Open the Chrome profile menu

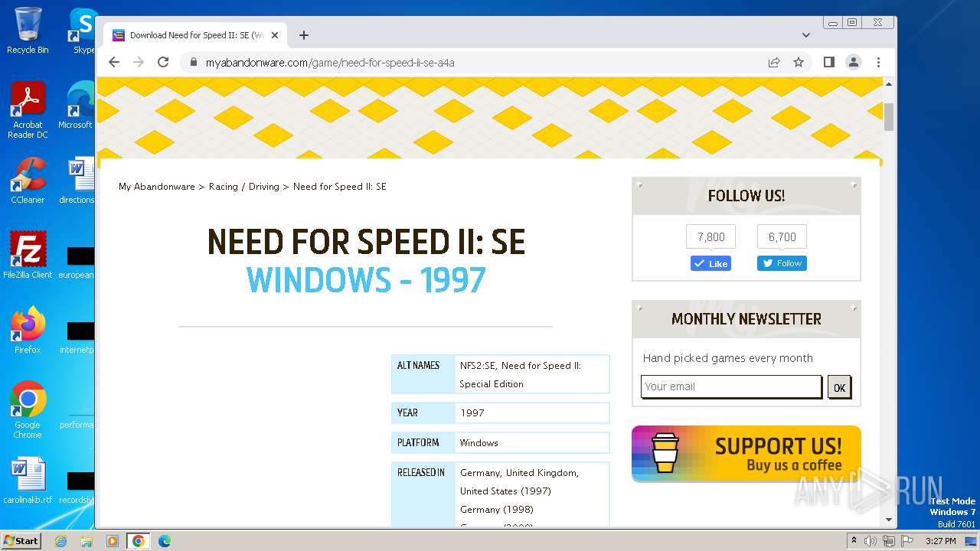(x=854, y=62)
